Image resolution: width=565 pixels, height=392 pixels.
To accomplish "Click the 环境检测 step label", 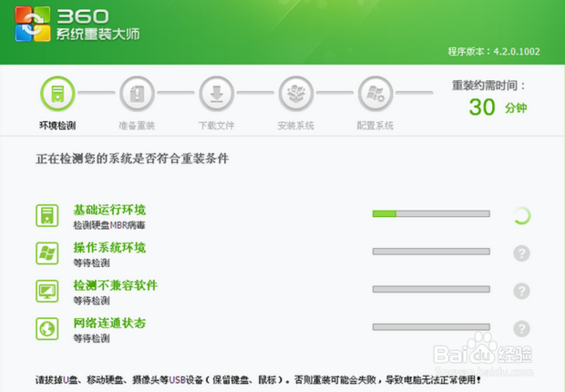I will pyautogui.click(x=57, y=126).
